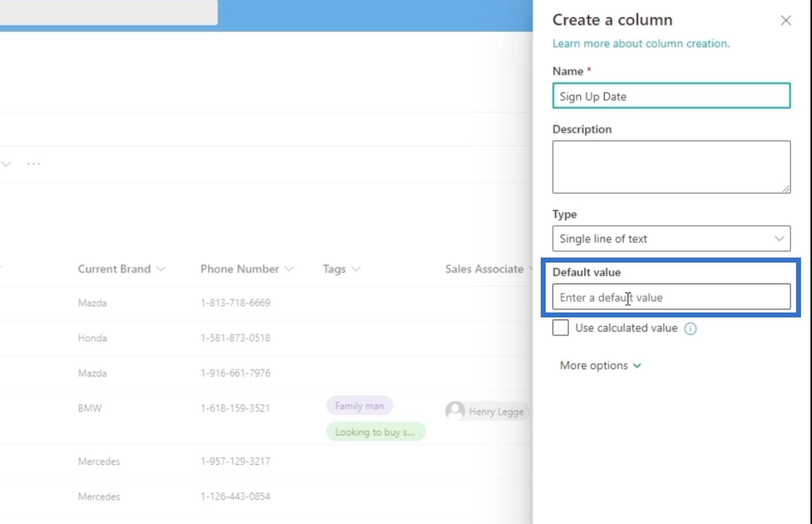The height and width of the screenshot is (524, 812).
Task: Click Henry Legge person chip
Action: [x=488, y=411]
